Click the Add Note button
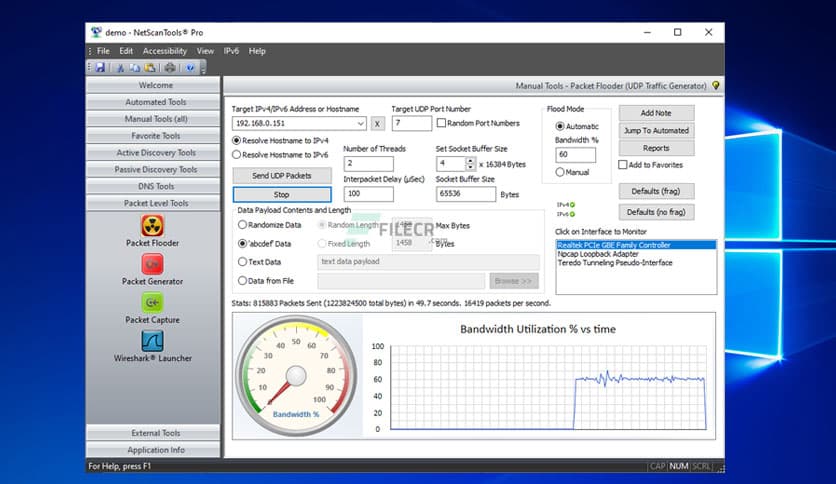The image size is (836, 484). [x=656, y=113]
